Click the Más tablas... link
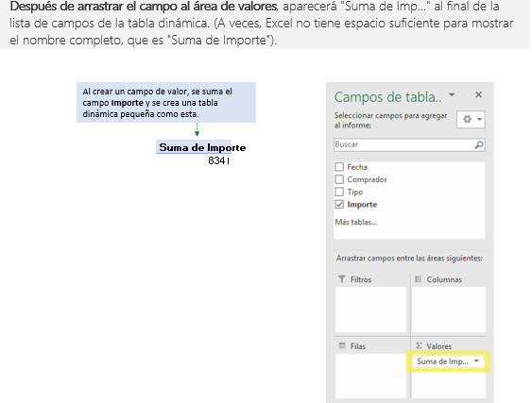532x403 pixels. click(x=356, y=222)
